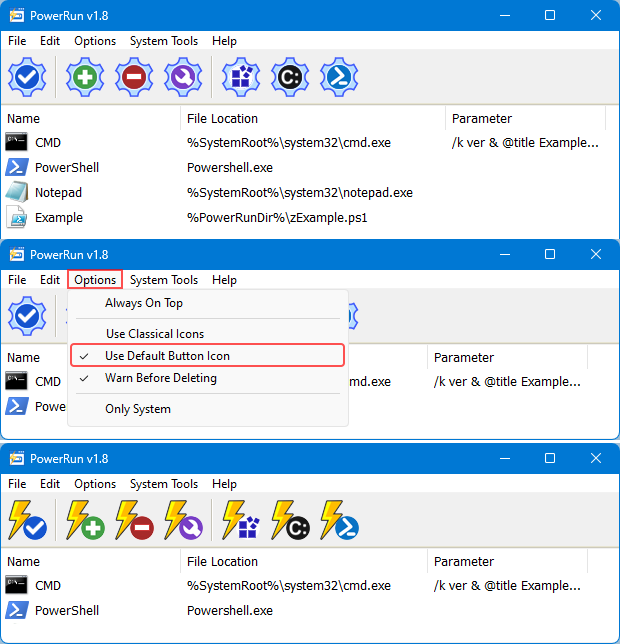Screen dimensions: 620x644
Task: Click the lightning bolt icon with green plus
Action: point(85,520)
